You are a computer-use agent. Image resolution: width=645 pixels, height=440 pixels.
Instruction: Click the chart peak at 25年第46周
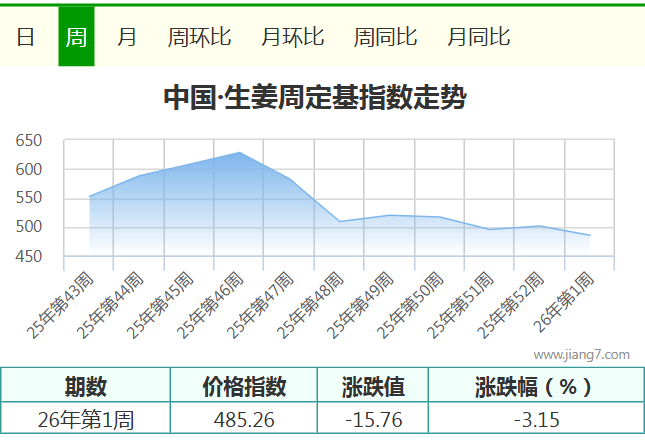click(239, 153)
